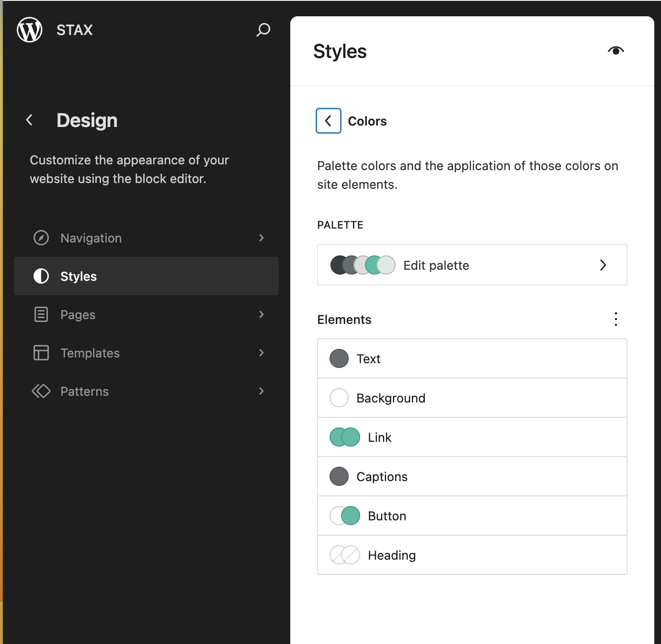Click the PALETTE section label
Image resolution: width=661 pixels, height=644 pixels.
[x=341, y=225]
